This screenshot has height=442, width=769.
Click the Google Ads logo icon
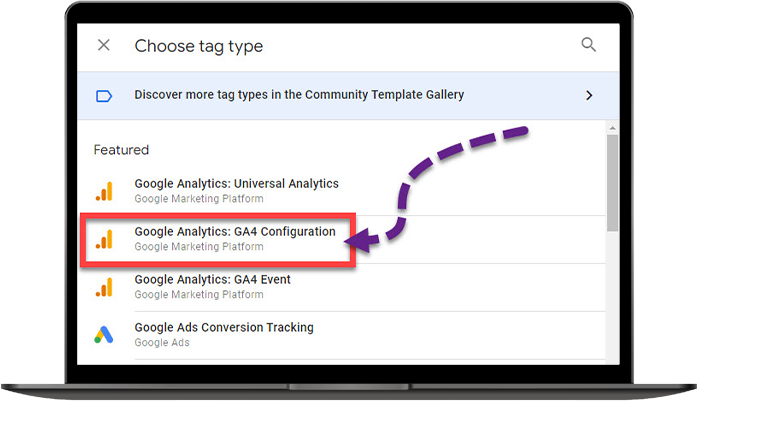[104, 335]
